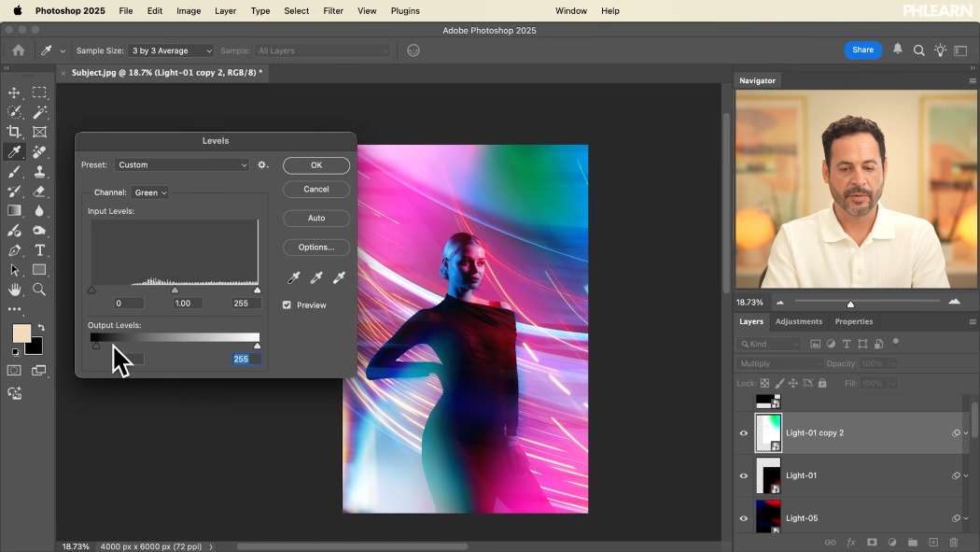Create a new layer with plus icon
980x552 pixels.
pos(933,543)
